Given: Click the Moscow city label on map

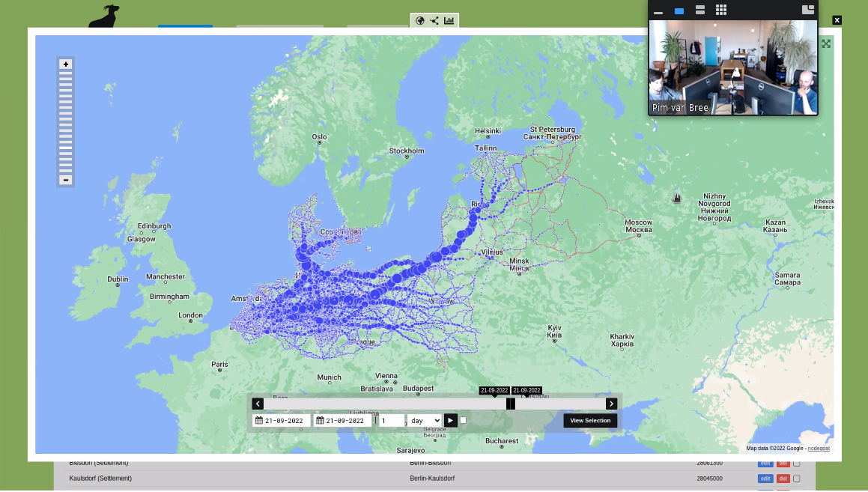Looking at the screenshot, I should (638, 226).
